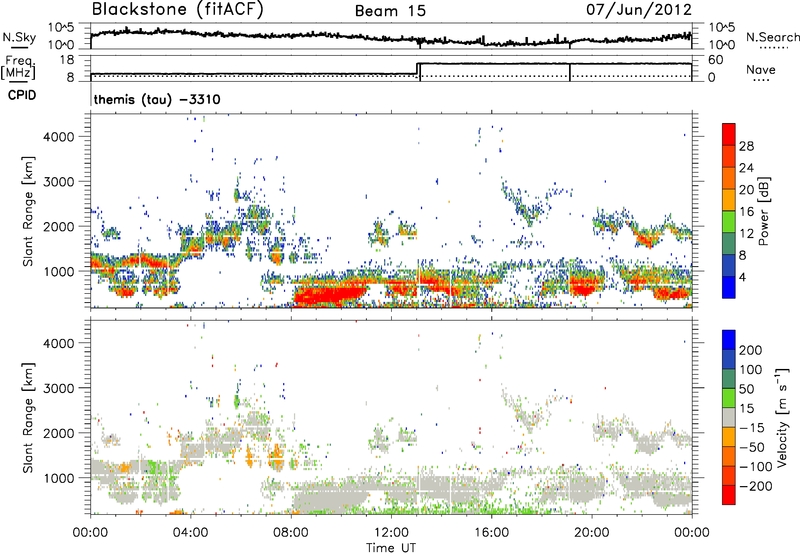Click the 'Freq. [MHz]' axis label

click(19, 67)
